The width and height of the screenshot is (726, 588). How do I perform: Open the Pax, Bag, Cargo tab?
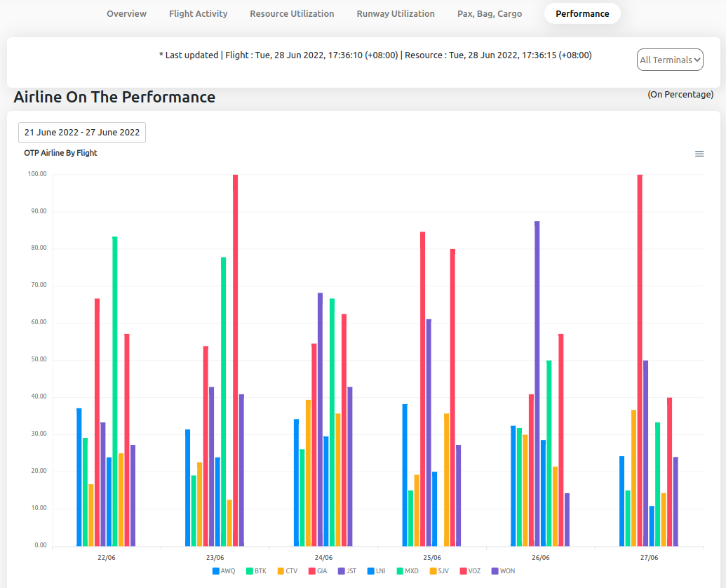[490, 14]
